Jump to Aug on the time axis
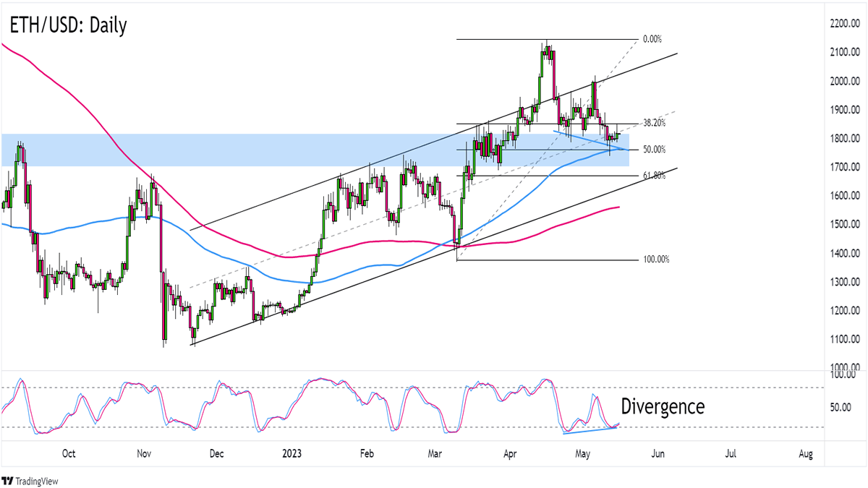The width and height of the screenshot is (868, 488). coord(806,454)
